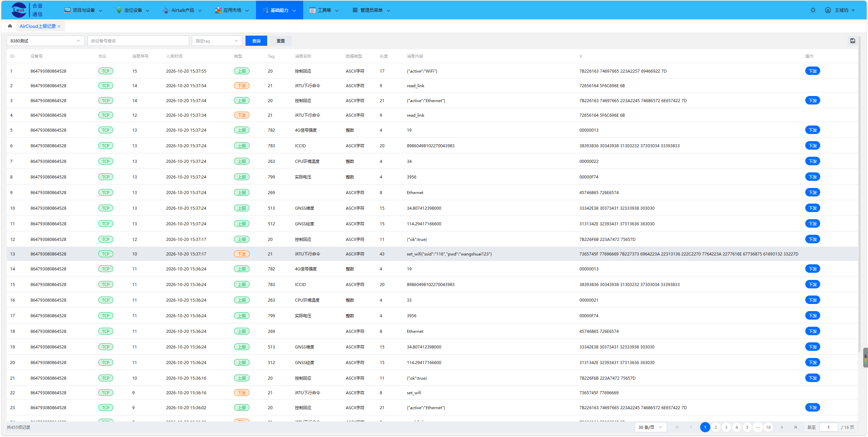868x437 pixels.
Task: Go to previous page arrow
Action: 691,427
